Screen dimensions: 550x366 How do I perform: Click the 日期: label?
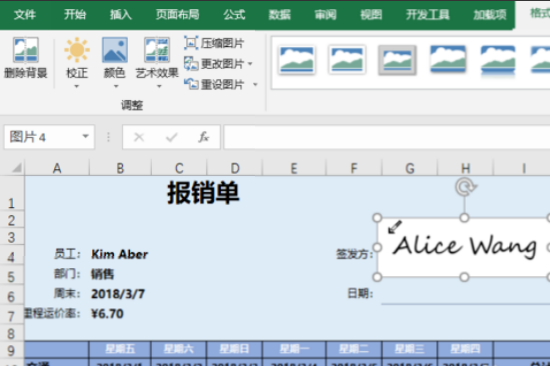pos(360,293)
